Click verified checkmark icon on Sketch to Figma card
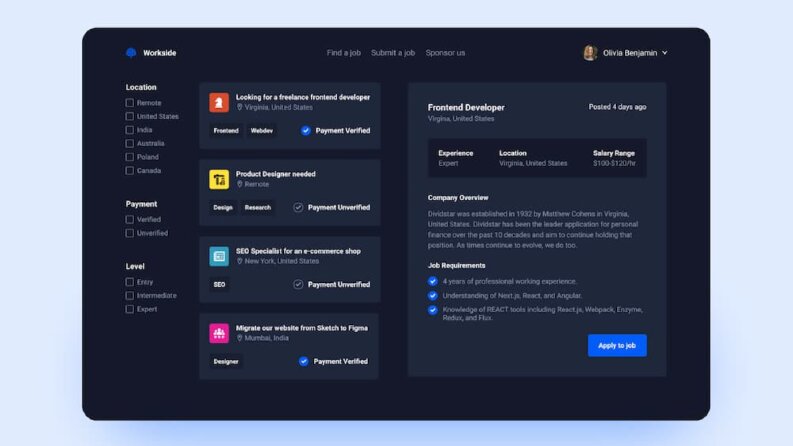The width and height of the screenshot is (793, 446). [303, 361]
